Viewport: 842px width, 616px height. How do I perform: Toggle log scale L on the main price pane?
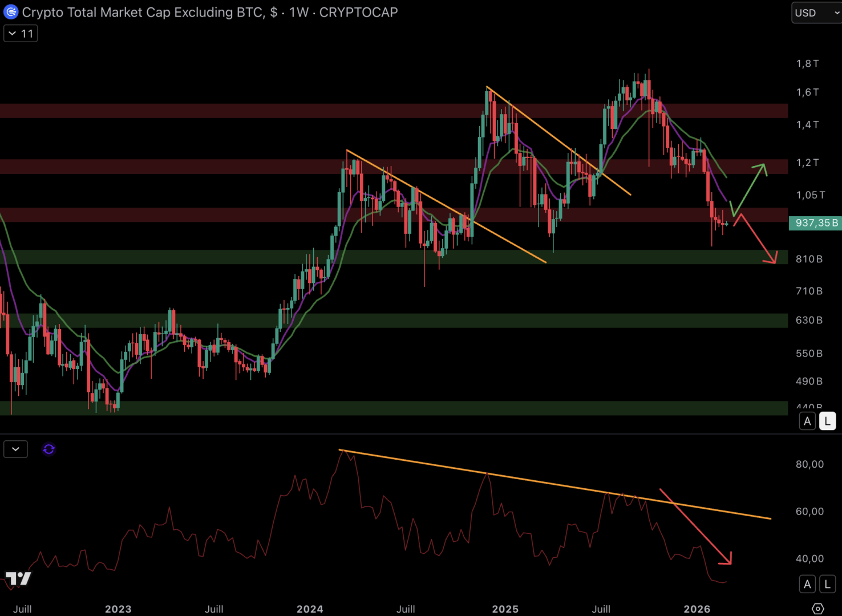point(827,422)
